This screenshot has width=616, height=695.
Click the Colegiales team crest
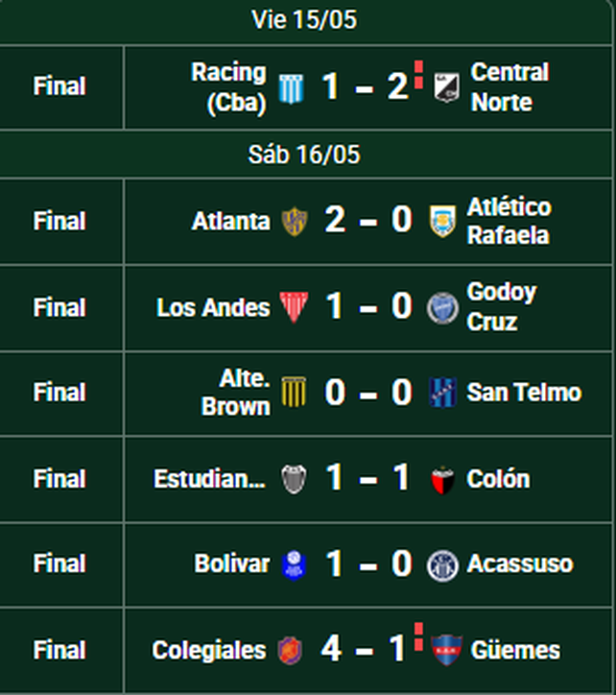click(290, 651)
